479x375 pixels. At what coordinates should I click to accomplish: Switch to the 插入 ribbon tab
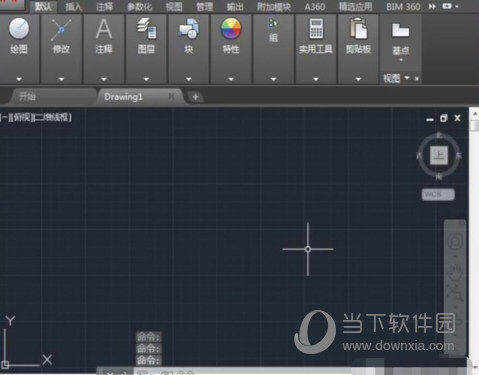[x=73, y=6]
